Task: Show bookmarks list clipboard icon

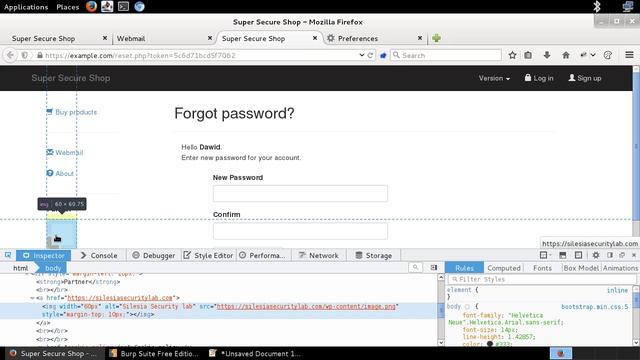Action: pos(528,55)
